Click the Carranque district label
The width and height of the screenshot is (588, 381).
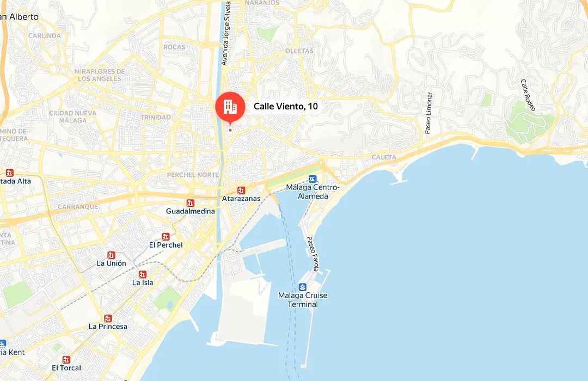pos(78,207)
